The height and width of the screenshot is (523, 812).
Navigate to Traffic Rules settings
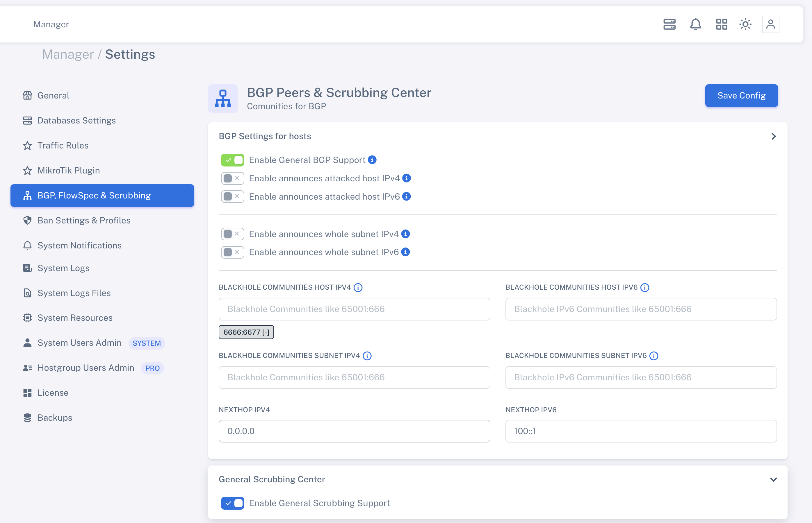63,145
